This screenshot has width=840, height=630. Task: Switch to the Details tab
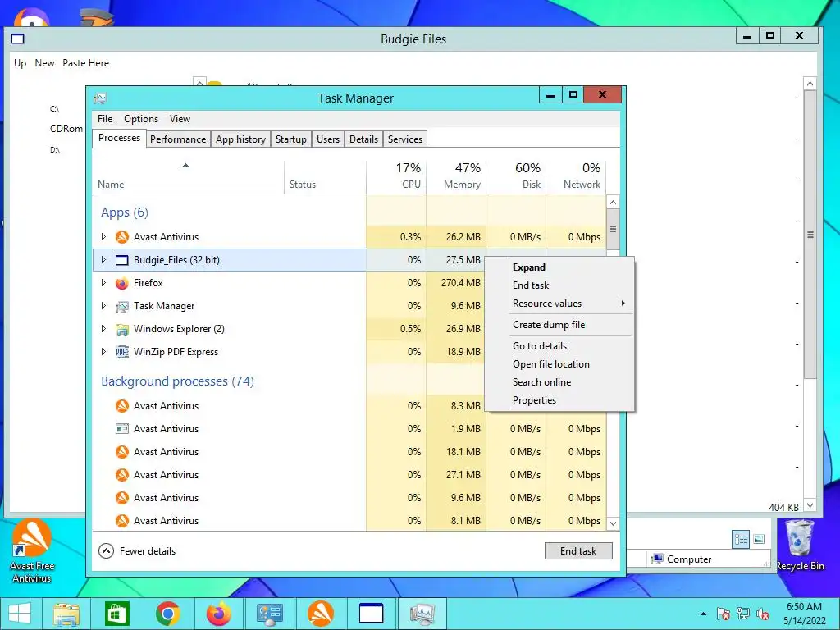point(363,139)
